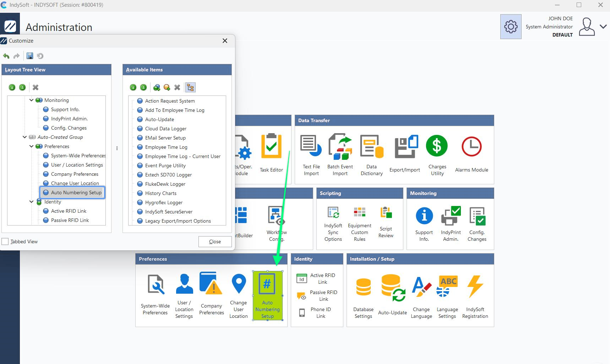Image resolution: width=610 pixels, height=364 pixels.
Task: Open the user profile dropdown chevron
Action: click(x=603, y=27)
